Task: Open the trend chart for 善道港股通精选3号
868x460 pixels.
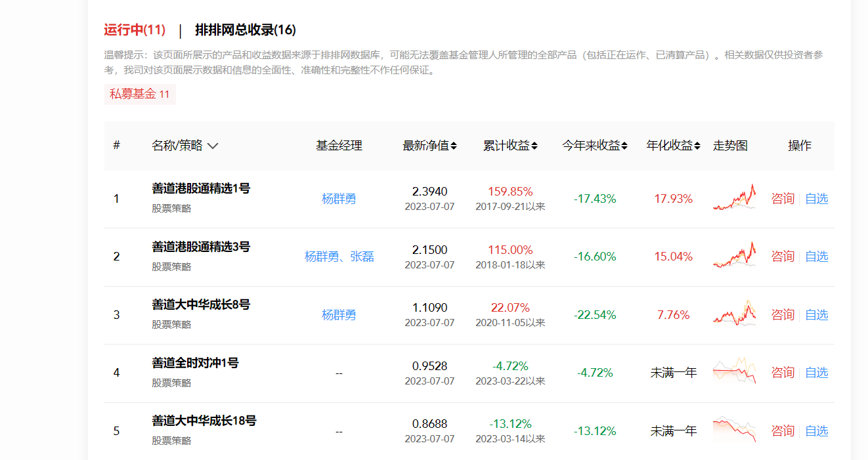Action: click(733, 256)
